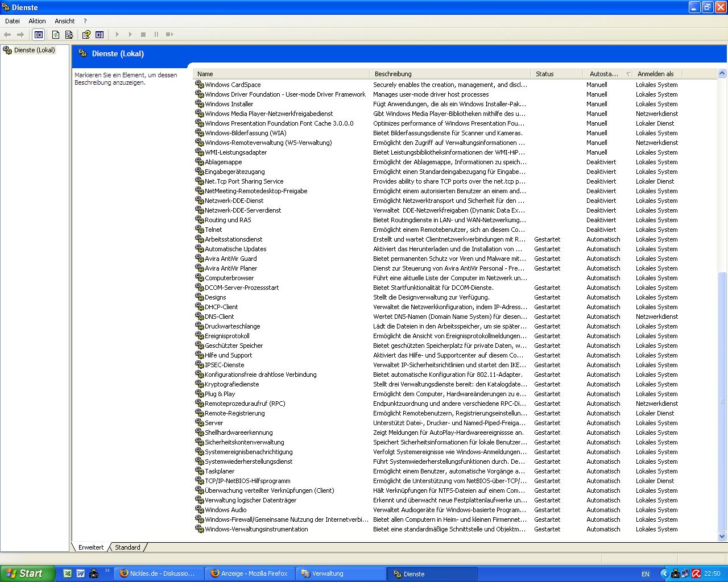Click the sort arrow on Autostarttyp column
This screenshot has width=728, height=582.
[x=628, y=74]
